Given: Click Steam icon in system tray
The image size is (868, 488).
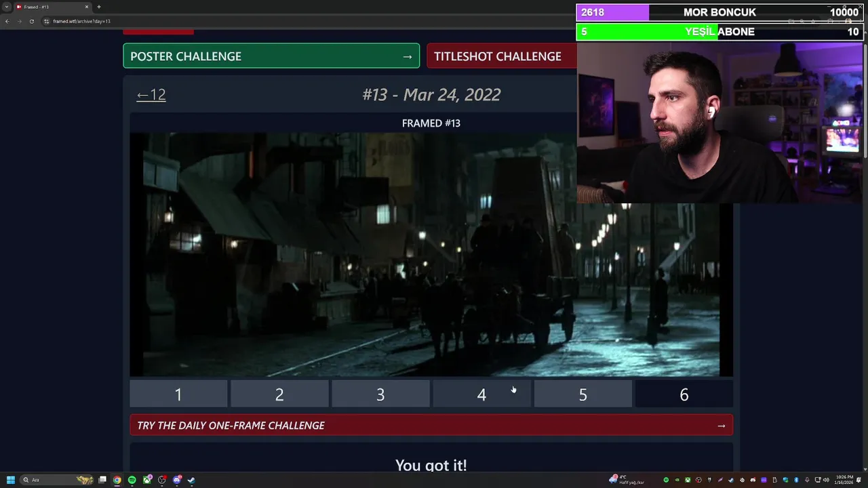Looking at the screenshot, I should 731,480.
